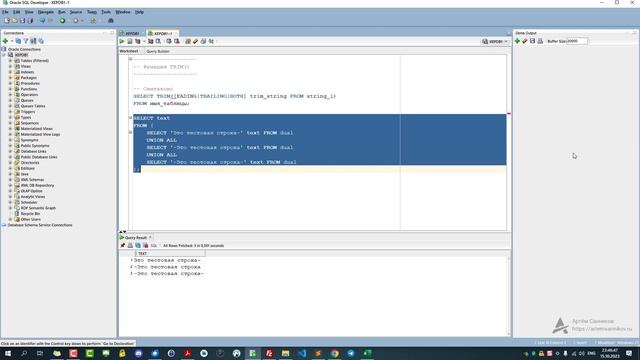Select Public Synonyms tree item
Viewport: 640px width, 360px height.
[35, 146]
